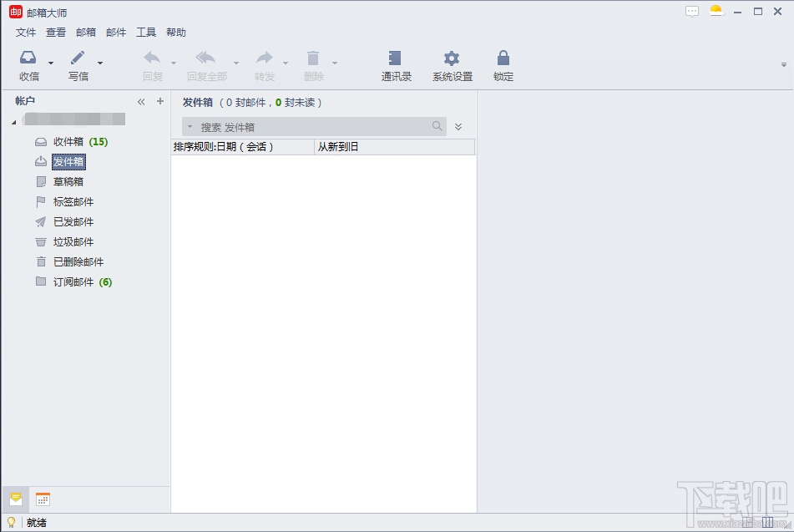This screenshot has height=532, width=794.
Task: Open the 回复 dropdown arrow
Action: [x=174, y=63]
